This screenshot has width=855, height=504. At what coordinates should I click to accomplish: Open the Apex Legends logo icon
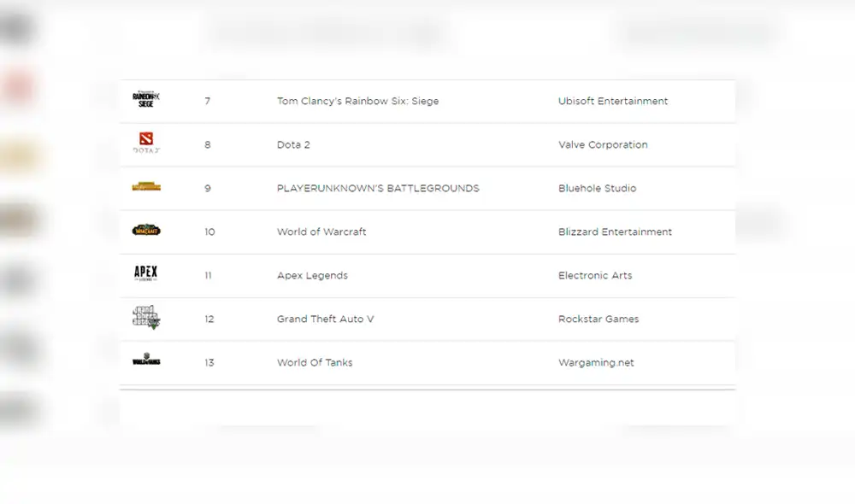146,274
